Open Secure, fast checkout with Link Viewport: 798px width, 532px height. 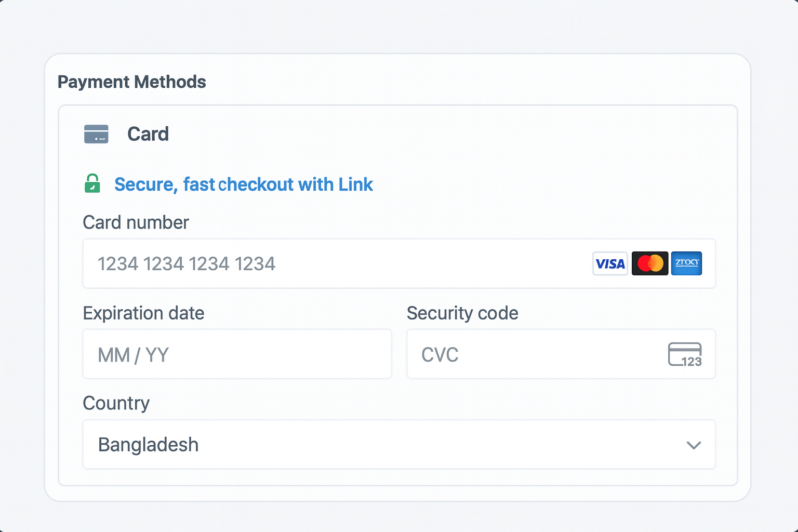click(x=244, y=184)
